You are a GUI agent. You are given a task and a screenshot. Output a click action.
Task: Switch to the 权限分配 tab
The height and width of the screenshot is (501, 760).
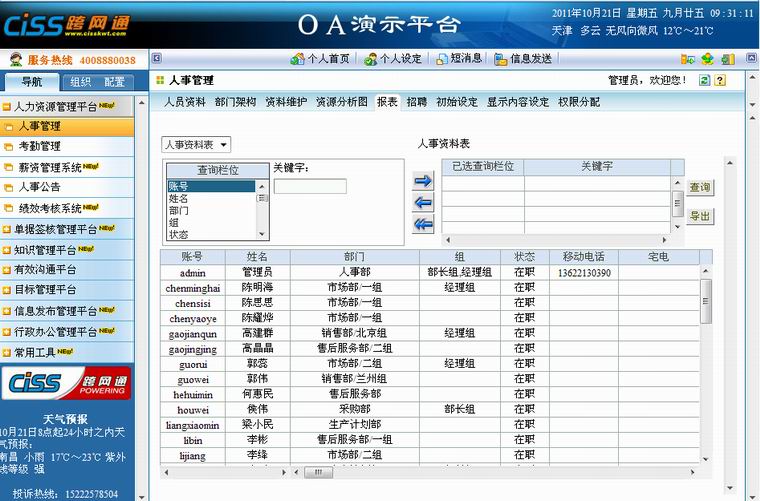[579, 102]
